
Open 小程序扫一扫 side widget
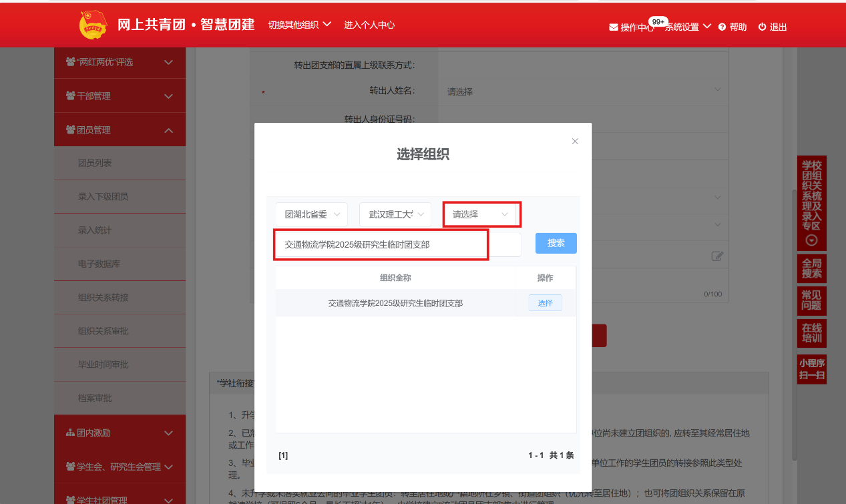(x=811, y=369)
